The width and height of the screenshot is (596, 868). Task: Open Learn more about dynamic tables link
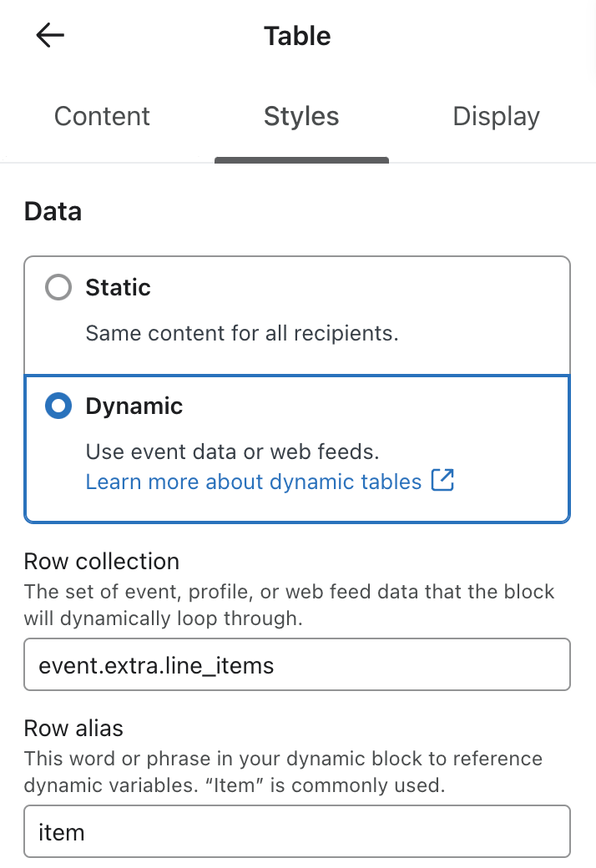[254, 482]
